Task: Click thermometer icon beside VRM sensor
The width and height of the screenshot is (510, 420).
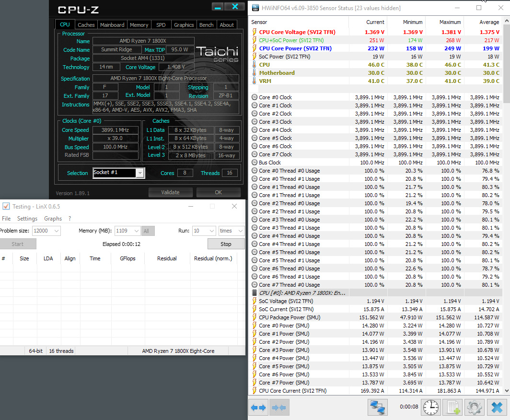Action: (255, 81)
